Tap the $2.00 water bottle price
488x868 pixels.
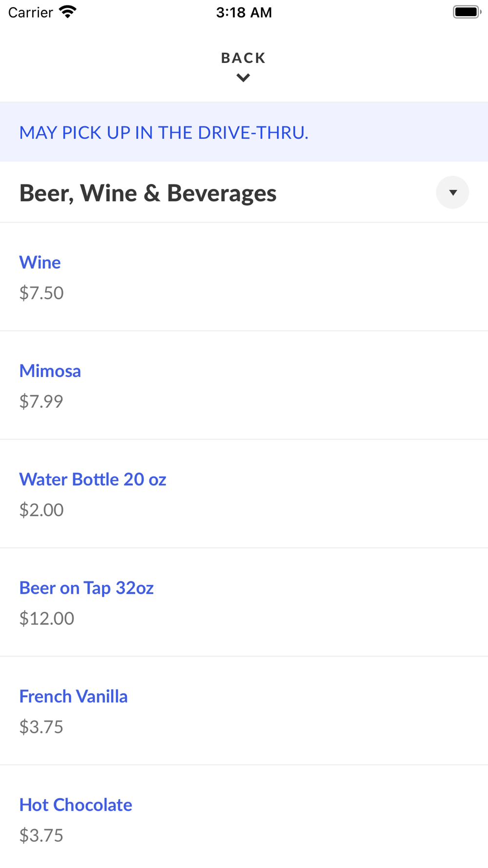click(x=41, y=510)
